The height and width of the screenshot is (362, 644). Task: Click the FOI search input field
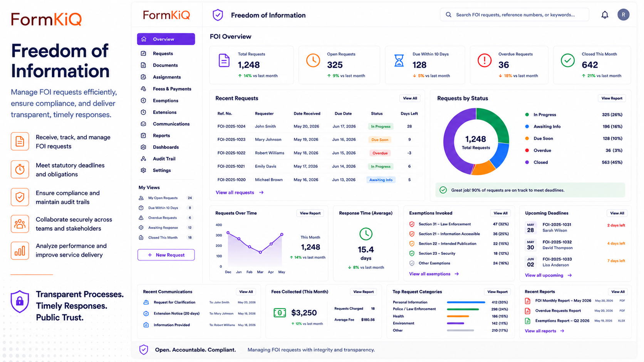515,15
